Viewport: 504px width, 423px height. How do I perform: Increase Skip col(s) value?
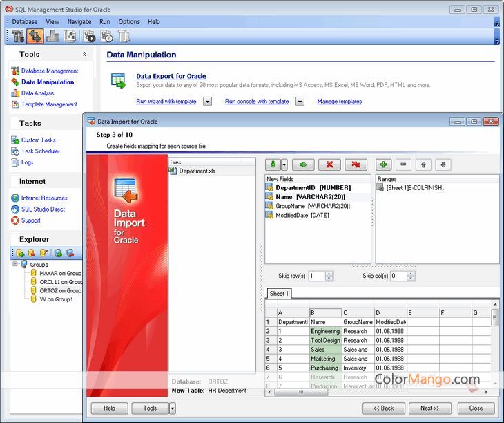point(411,274)
